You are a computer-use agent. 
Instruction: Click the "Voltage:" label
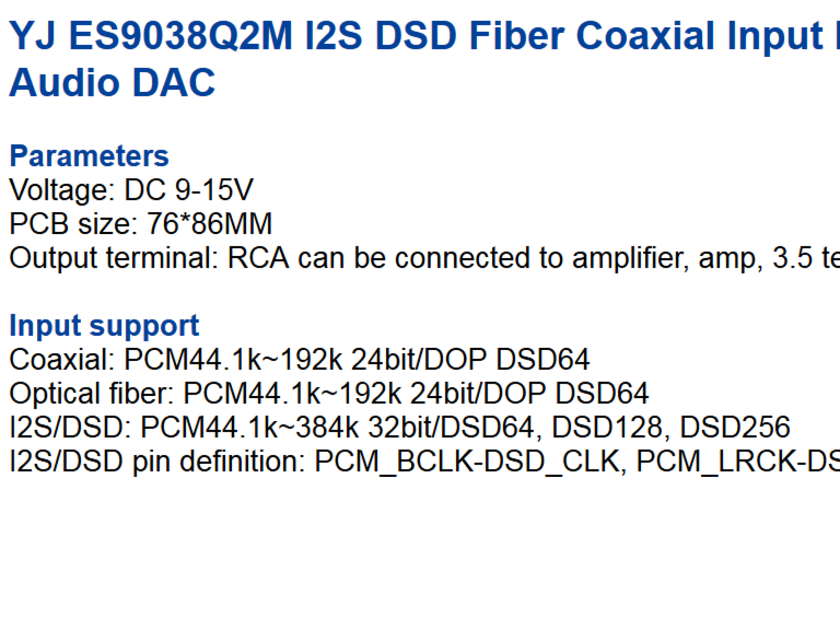pos(62,190)
